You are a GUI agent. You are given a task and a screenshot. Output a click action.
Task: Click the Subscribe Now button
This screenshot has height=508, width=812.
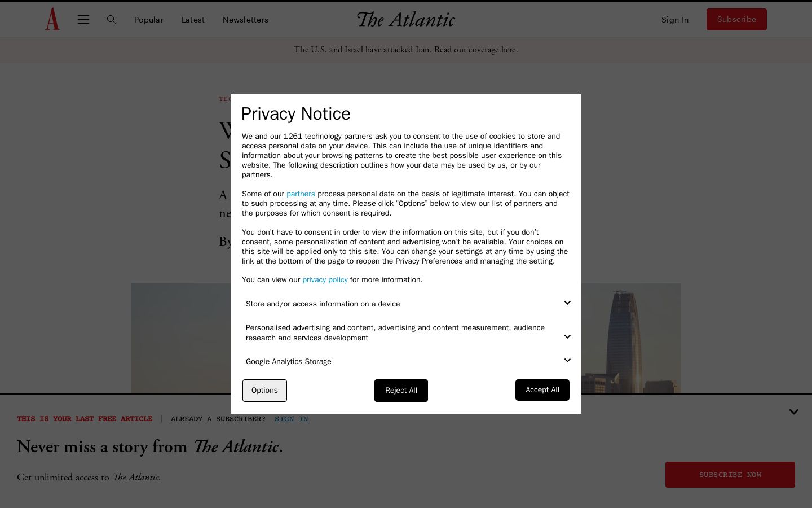730,475
